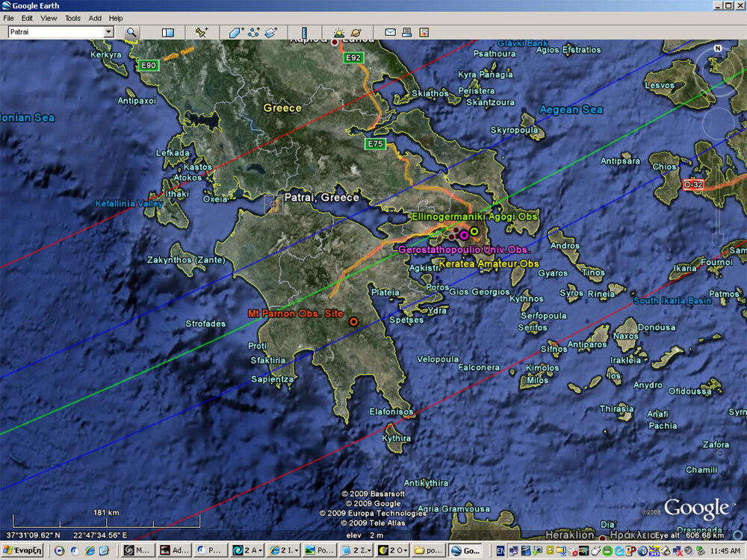Image resolution: width=747 pixels, height=560 pixels.
Task: Toggle the sidebar panel icon
Action: click(x=168, y=32)
